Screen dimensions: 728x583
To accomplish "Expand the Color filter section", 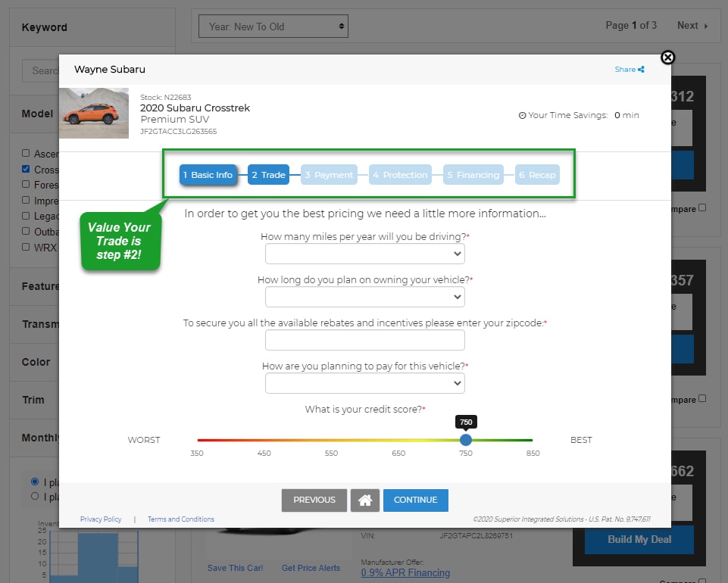I will click(x=36, y=362).
